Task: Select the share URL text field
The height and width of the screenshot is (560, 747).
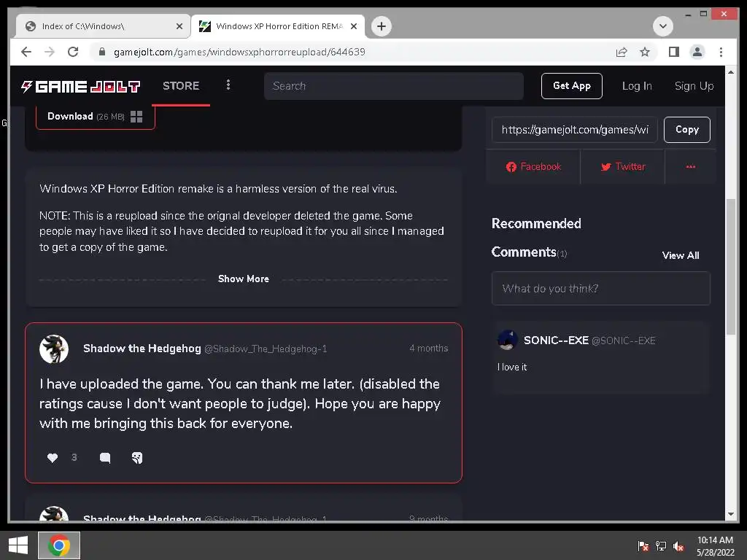Action: tap(575, 130)
